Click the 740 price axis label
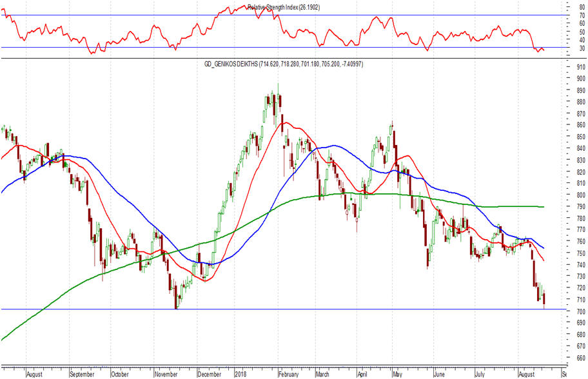Image resolution: width=588 pixels, height=379 pixels. [581, 265]
